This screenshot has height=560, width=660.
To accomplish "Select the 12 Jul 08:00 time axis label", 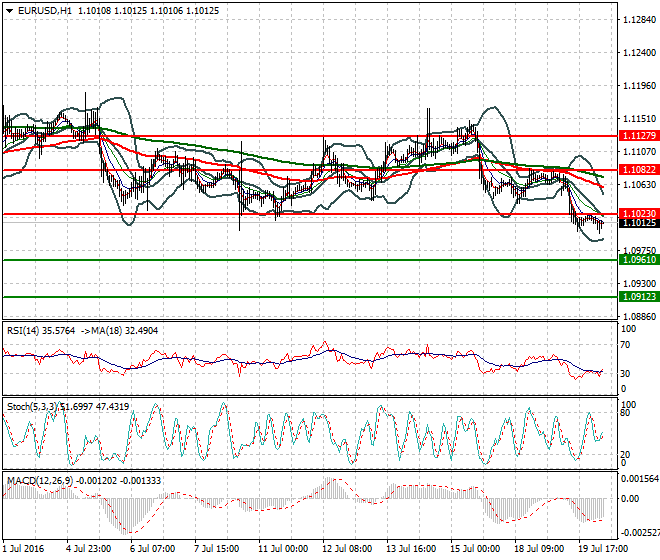I will tap(347, 549).
